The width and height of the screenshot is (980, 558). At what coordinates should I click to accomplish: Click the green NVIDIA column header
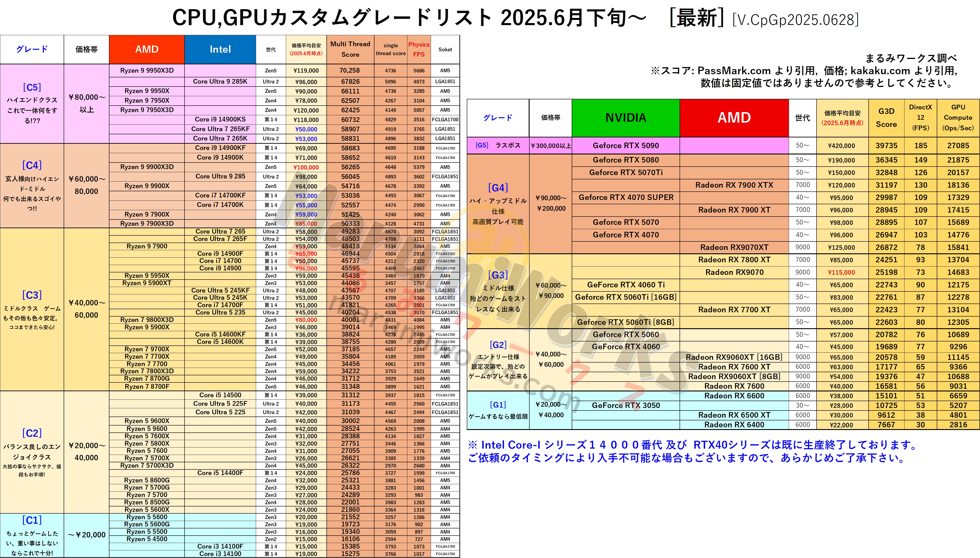pos(626,118)
